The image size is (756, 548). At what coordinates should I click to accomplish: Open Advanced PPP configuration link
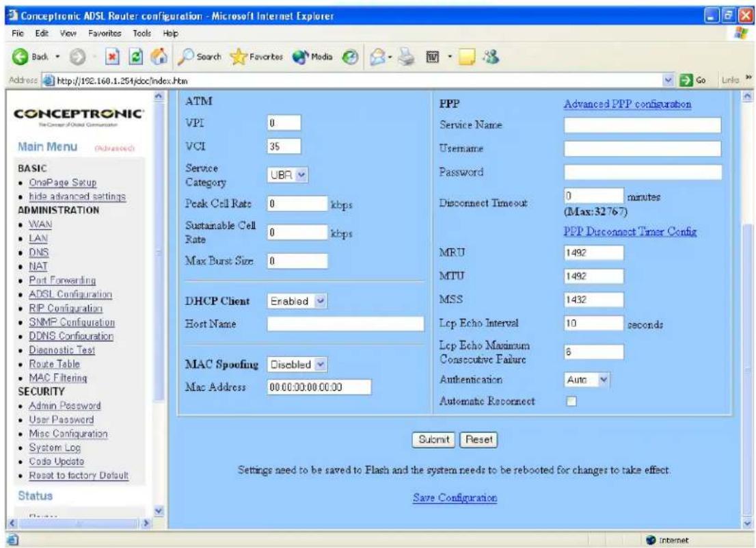[627, 104]
